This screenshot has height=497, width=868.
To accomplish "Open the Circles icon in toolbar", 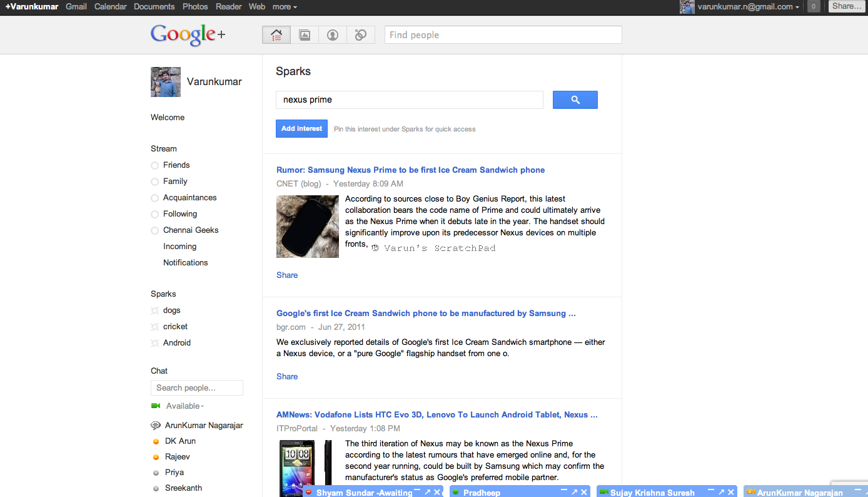I will [x=361, y=35].
